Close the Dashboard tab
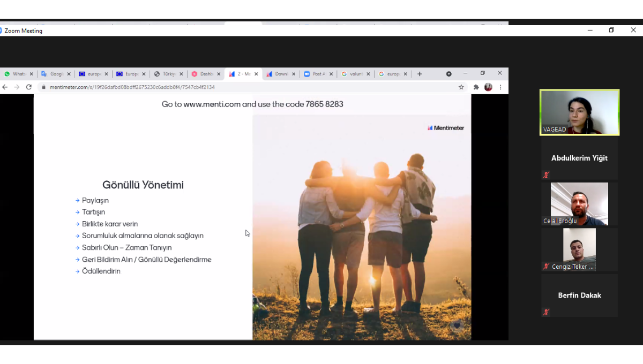643x364 pixels. coord(219,74)
